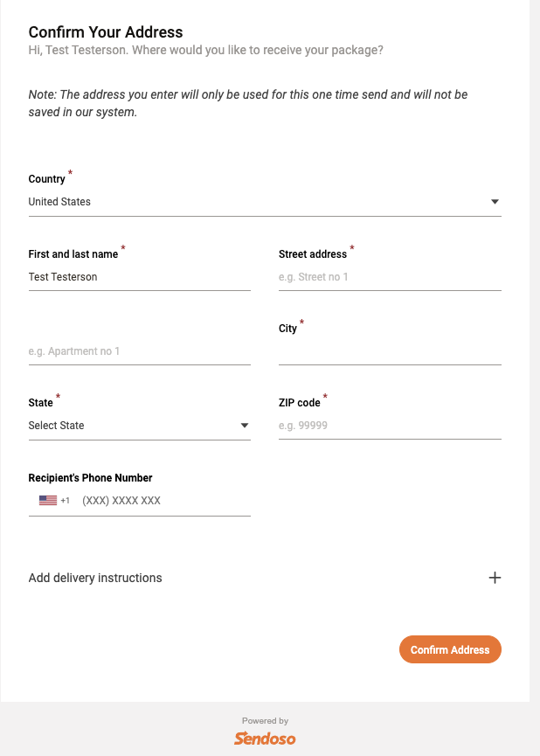Focus the ZIP code input field
This screenshot has width=540, height=756.
390,426
